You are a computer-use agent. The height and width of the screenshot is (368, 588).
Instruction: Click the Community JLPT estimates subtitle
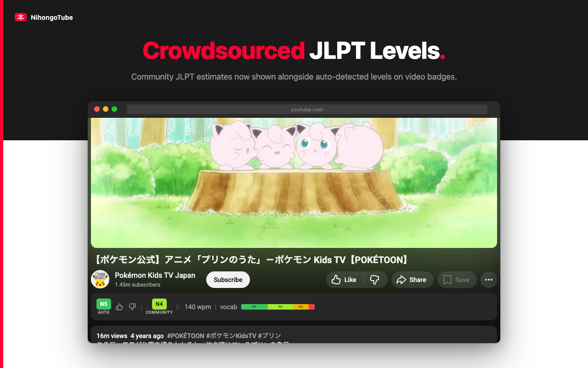(x=294, y=77)
